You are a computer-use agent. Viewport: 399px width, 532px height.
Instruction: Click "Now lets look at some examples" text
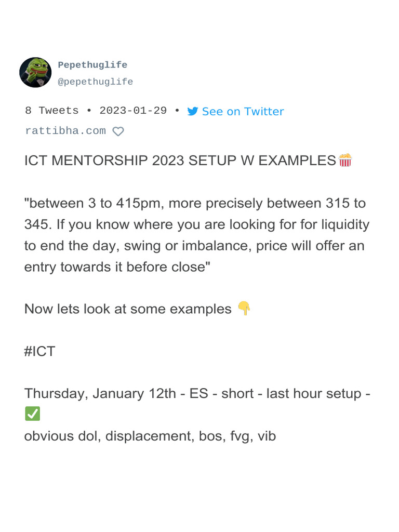128,309
